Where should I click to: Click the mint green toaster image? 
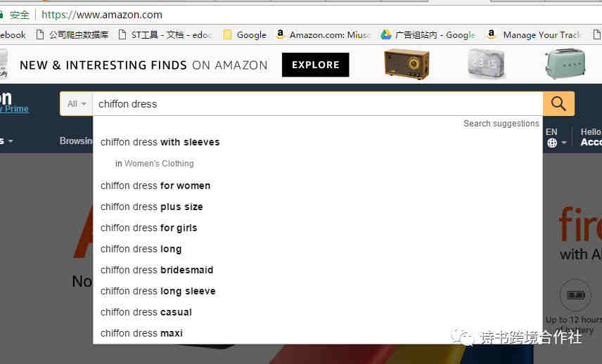point(565,63)
